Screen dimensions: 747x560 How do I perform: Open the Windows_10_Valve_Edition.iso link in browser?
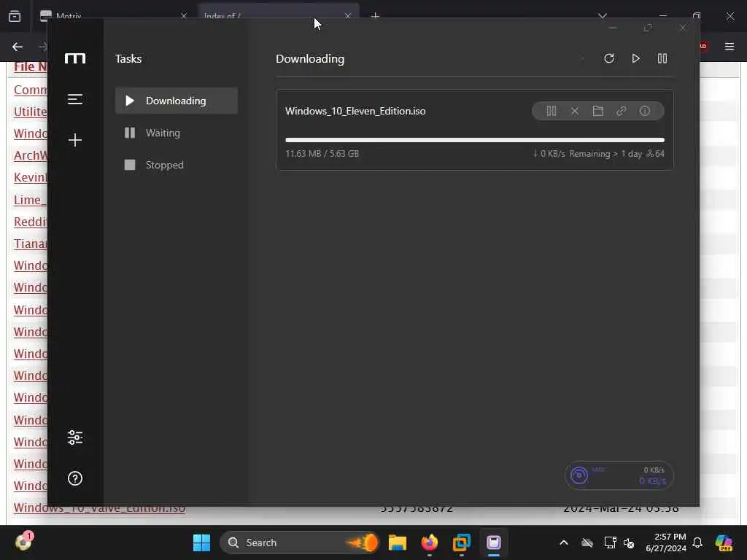click(99, 508)
